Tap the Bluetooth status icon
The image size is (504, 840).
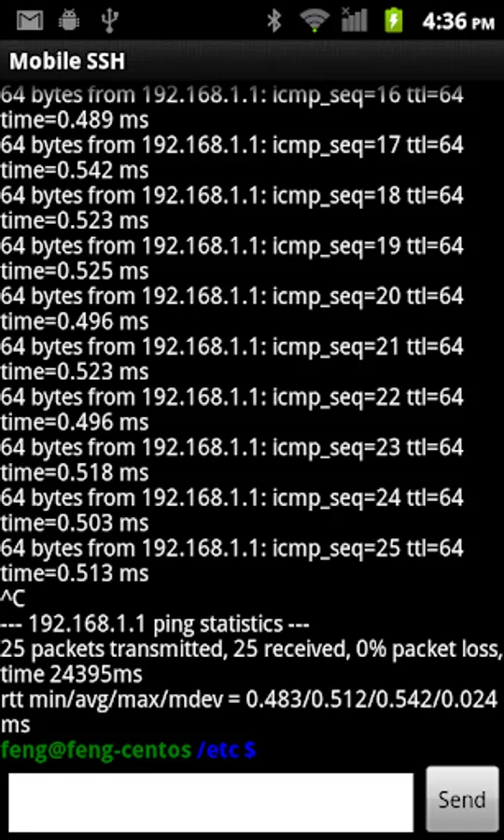[x=274, y=21]
